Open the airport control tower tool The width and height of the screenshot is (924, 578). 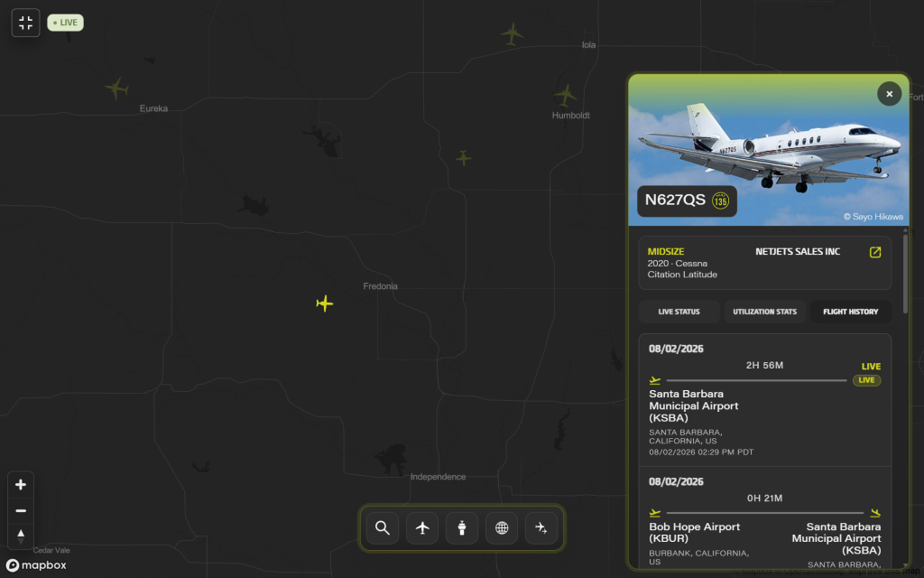(462, 527)
